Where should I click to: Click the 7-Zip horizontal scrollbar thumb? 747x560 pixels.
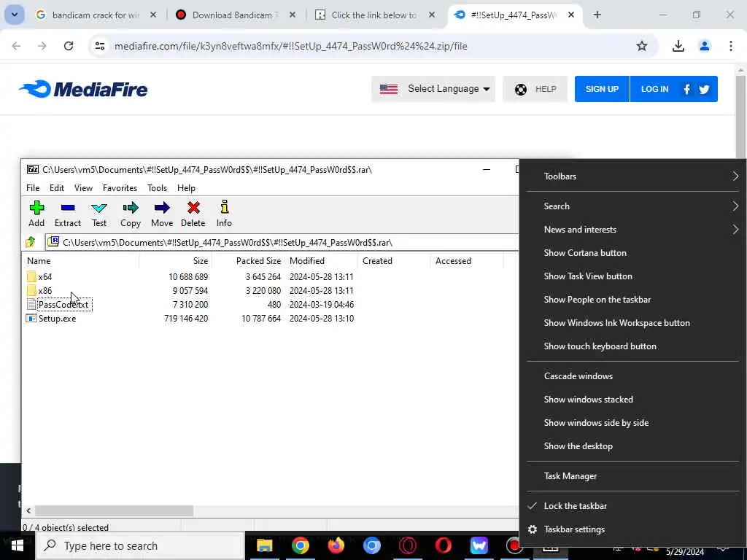pyautogui.click(x=115, y=511)
